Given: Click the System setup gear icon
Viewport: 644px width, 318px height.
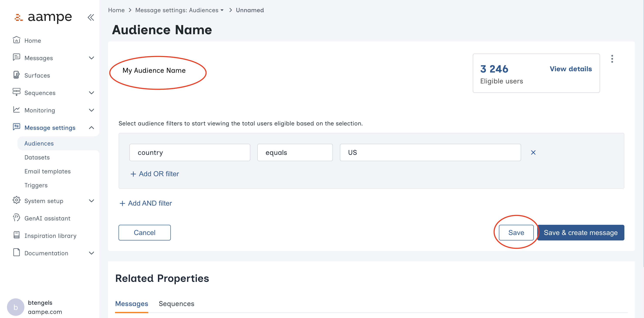Looking at the screenshot, I should pyautogui.click(x=16, y=201).
